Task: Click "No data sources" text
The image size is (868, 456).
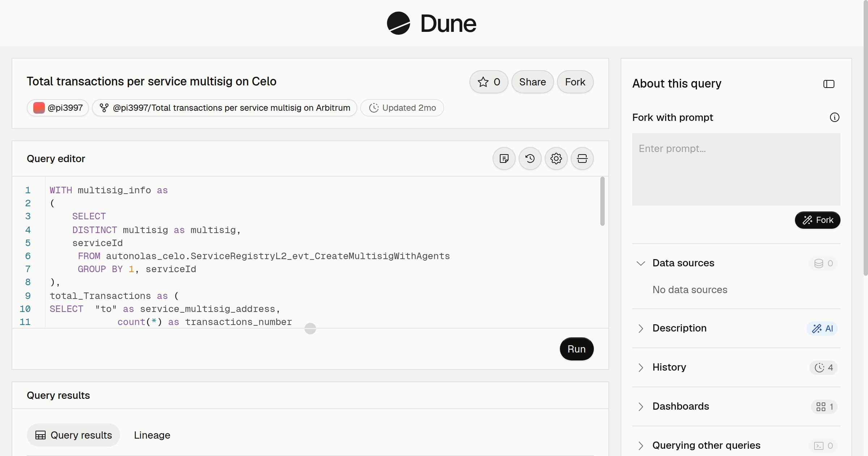Action: (x=690, y=290)
